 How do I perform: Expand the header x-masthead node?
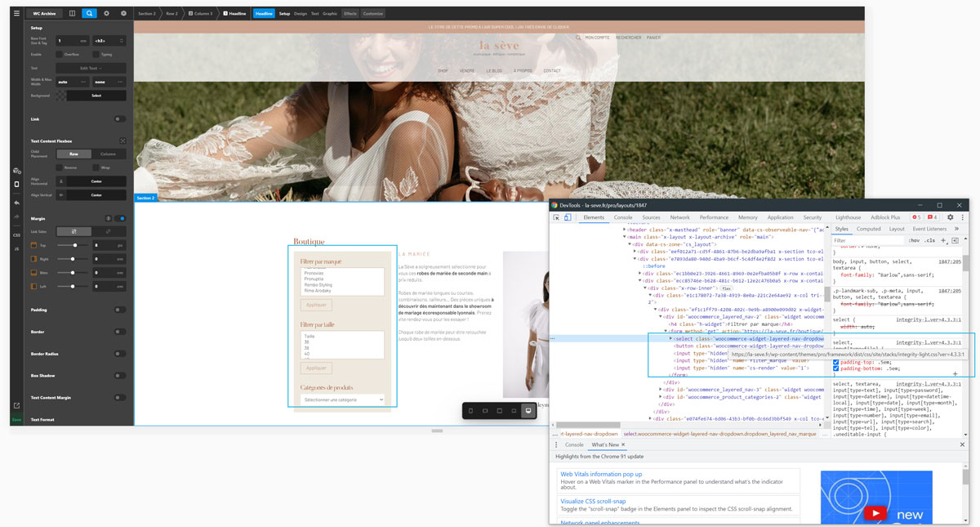(x=624, y=230)
